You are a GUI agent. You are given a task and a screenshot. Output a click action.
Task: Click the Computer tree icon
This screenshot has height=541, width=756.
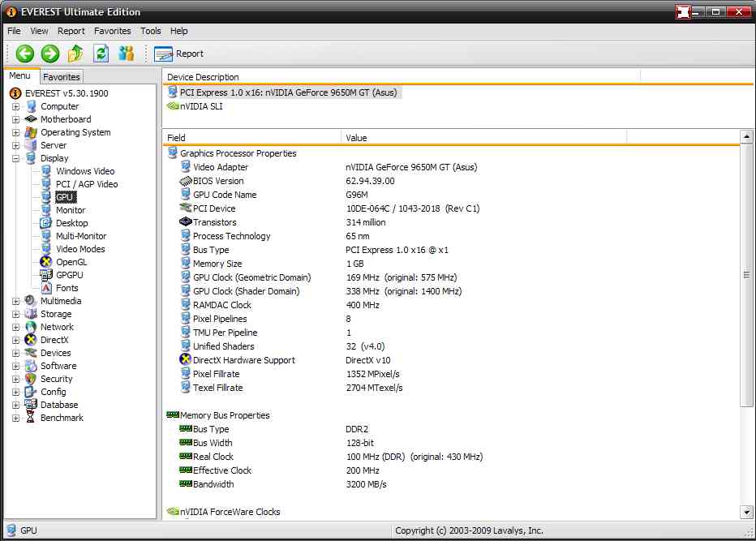[x=32, y=106]
